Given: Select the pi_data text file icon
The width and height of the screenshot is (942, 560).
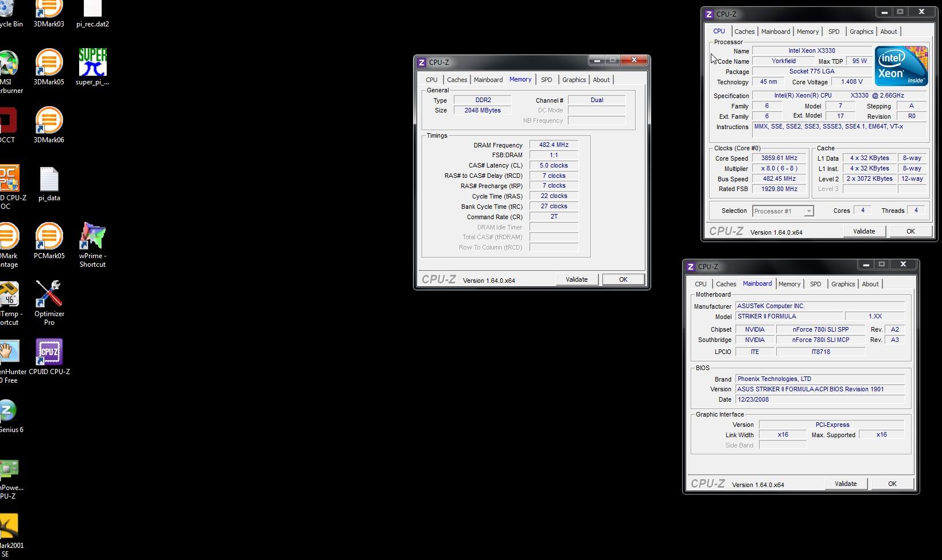Looking at the screenshot, I should click(49, 184).
